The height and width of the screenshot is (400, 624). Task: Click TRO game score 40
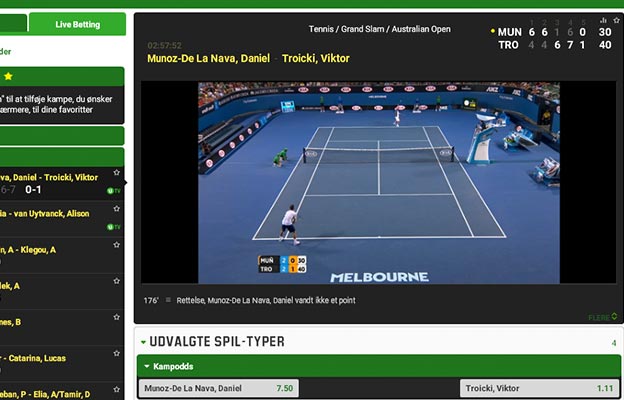605,45
